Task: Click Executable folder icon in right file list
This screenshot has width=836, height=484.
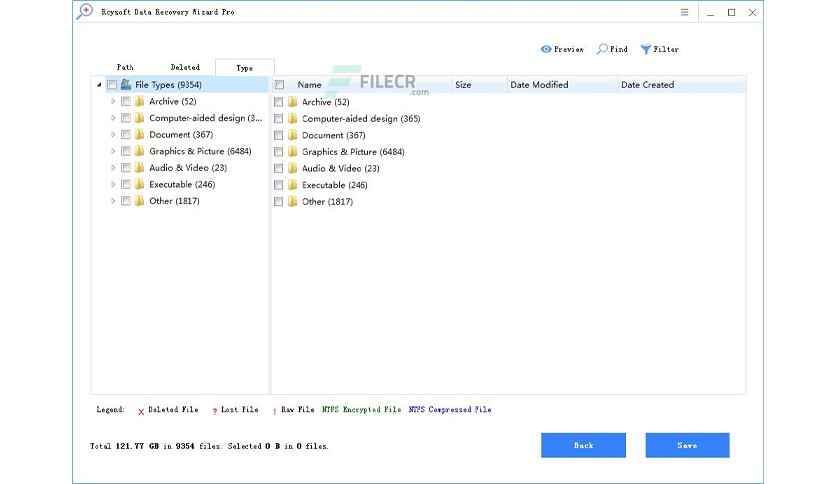Action: pyautogui.click(x=293, y=184)
